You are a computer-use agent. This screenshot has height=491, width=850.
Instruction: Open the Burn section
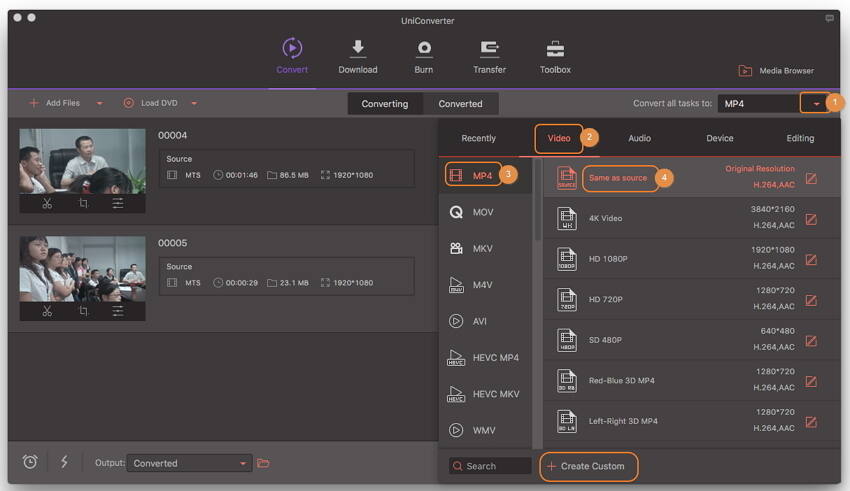point(424,56)
